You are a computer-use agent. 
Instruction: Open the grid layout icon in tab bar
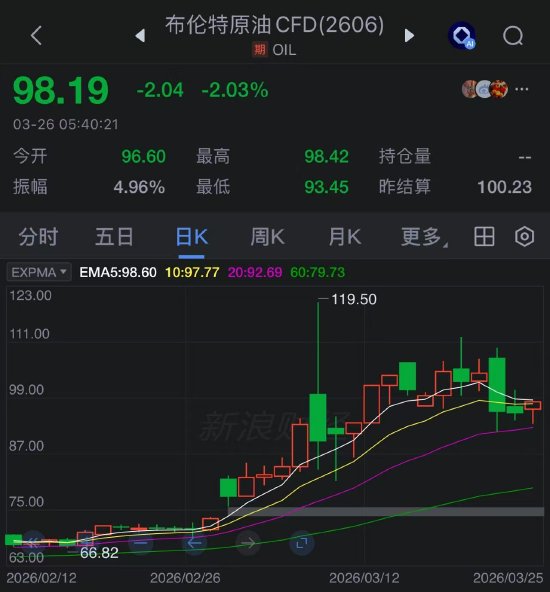484,236
